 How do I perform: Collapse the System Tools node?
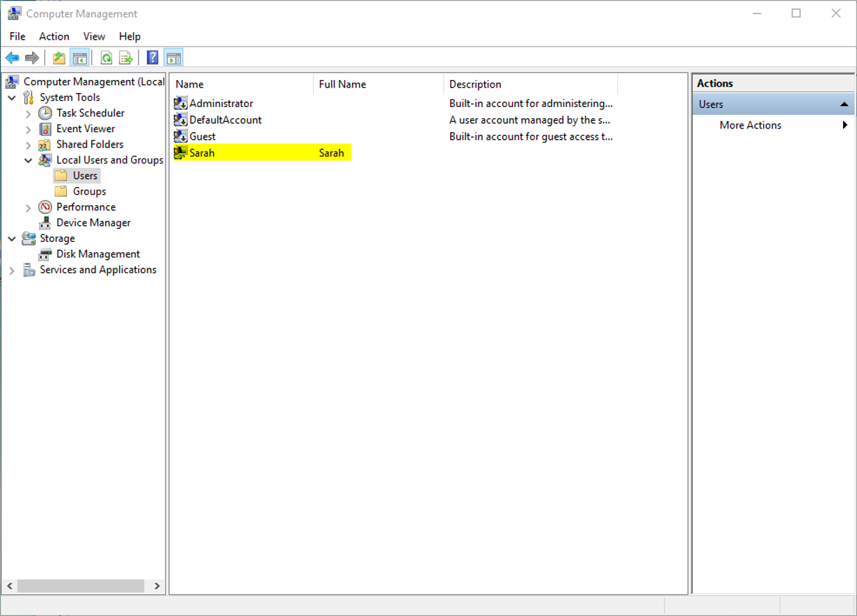tap(12, 97)
